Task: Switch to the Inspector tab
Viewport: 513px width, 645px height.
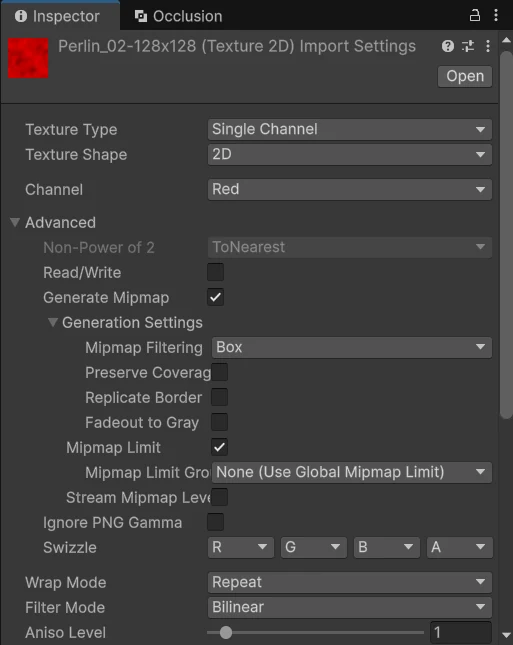Action: tap(60, 16)
